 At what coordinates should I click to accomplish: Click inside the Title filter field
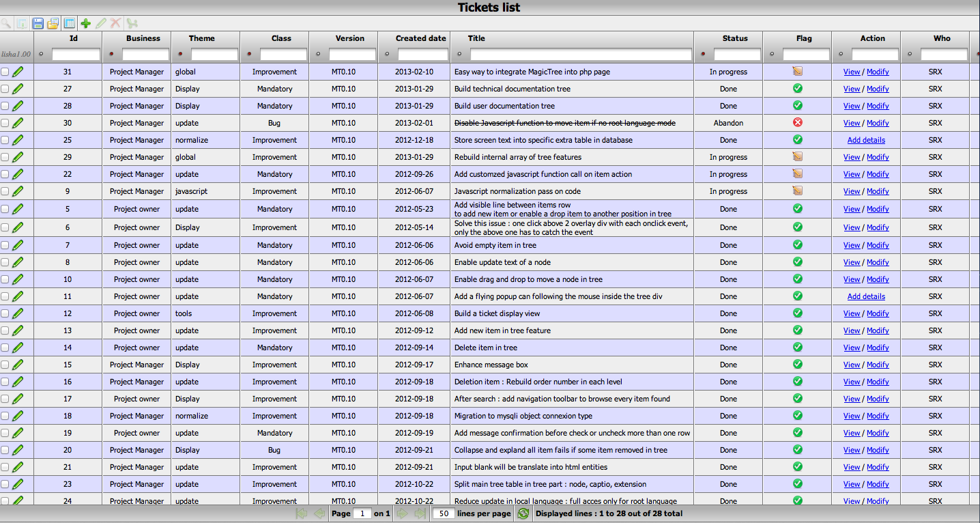(581, 53)
